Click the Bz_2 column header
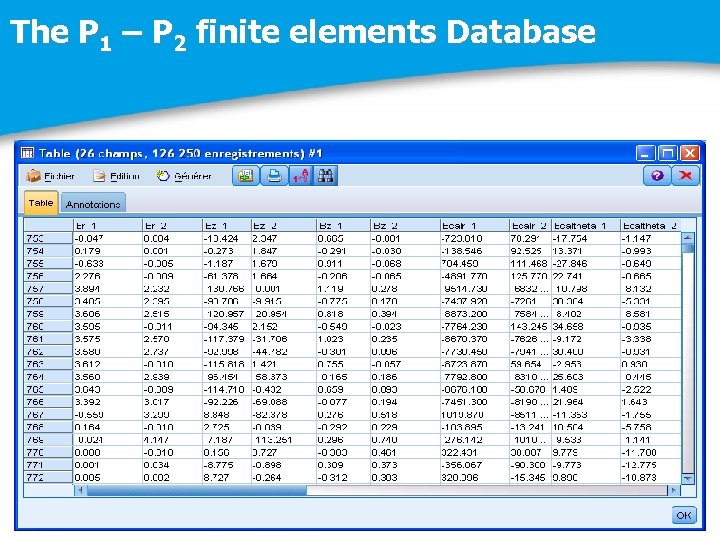720x540 pixels. [405, 225]
